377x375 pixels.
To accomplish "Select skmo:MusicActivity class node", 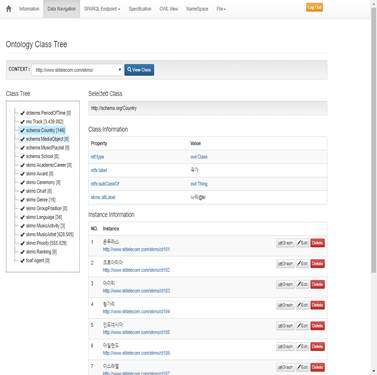I will [x=45, y=226].
